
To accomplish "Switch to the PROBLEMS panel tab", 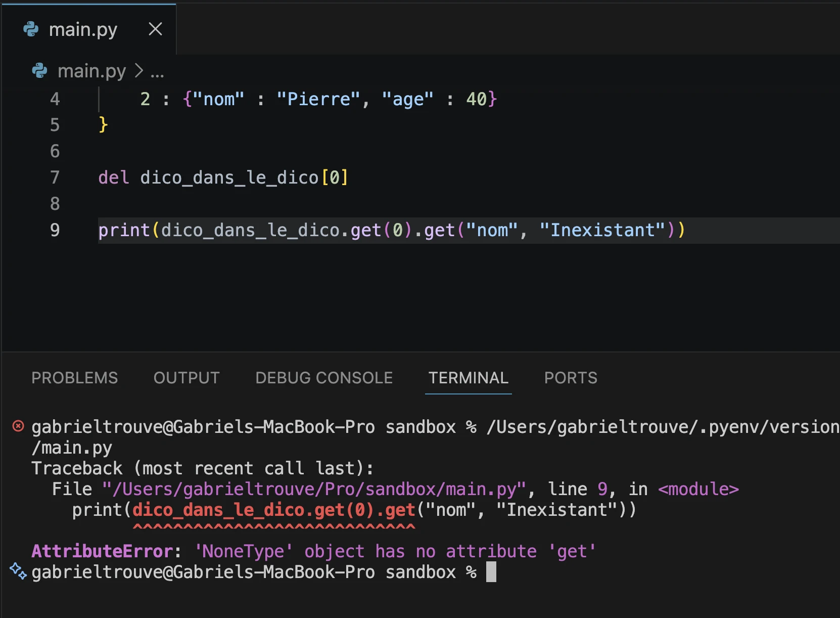I will click(74, 378).
